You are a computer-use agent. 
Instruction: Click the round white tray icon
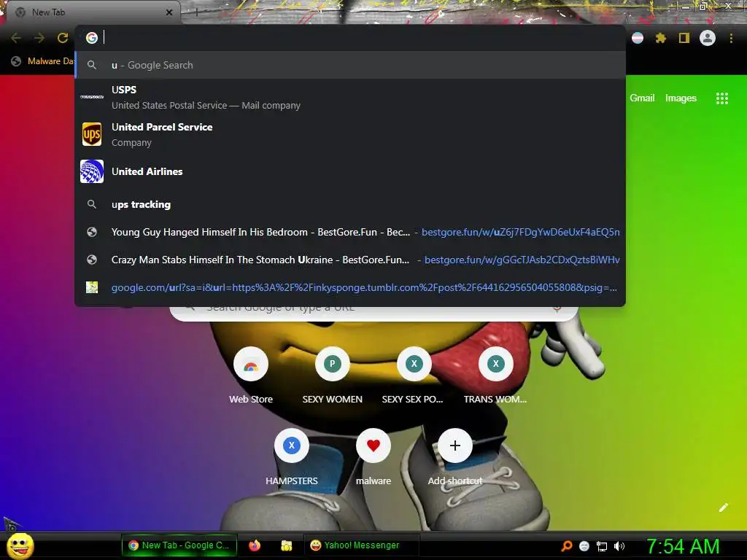click(584, 546)
